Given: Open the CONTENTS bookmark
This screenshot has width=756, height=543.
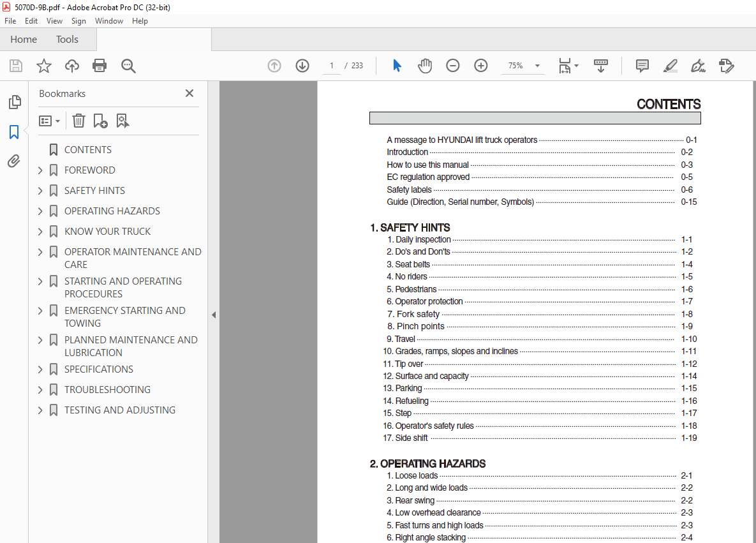Looking at the screenshot, I should click(88, 150).
